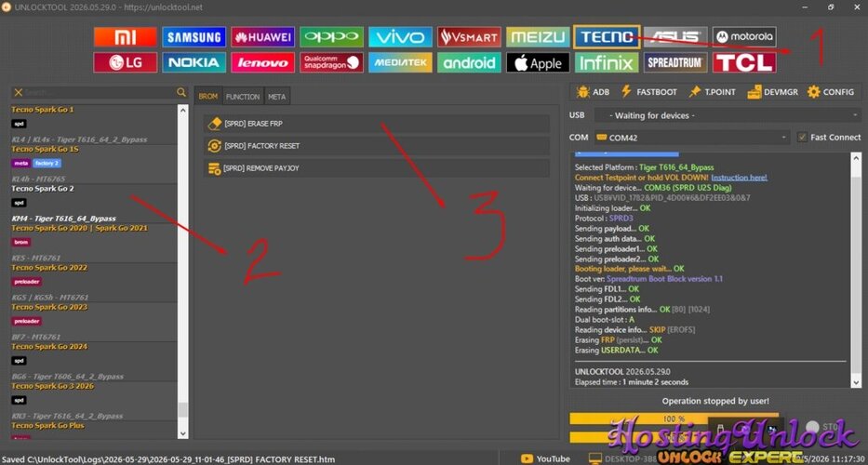
Task: Select the Android platform logo
Action: click(469, 62)
